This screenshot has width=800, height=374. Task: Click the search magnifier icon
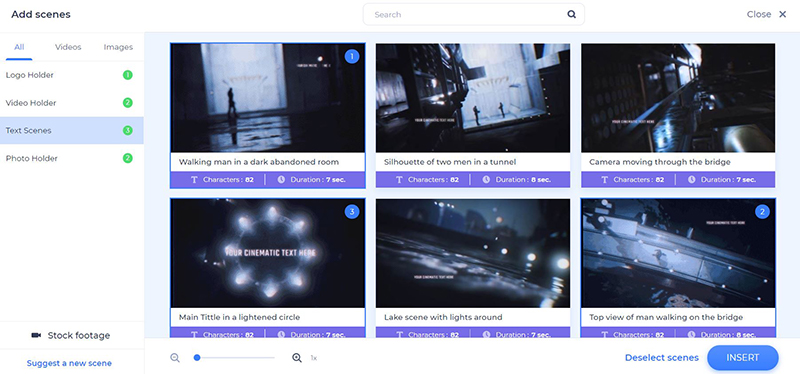(571, 14)
